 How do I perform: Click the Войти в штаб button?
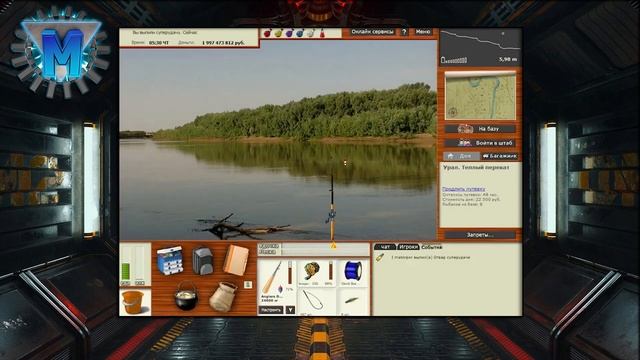click(x=480, y=143)
